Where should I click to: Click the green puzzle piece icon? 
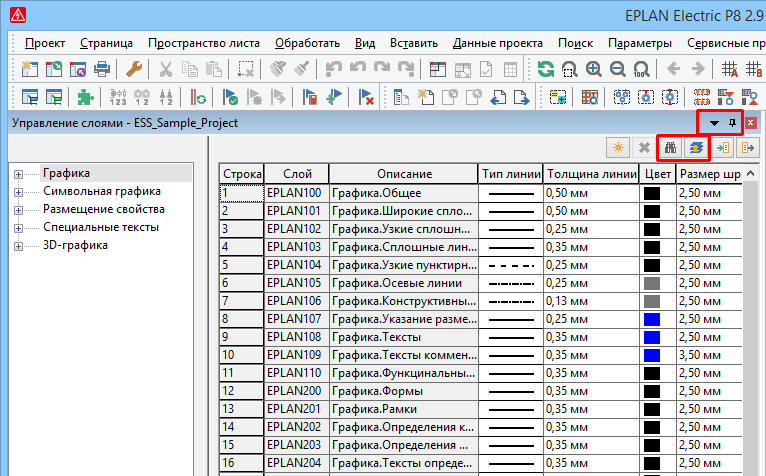coord(86,97)
